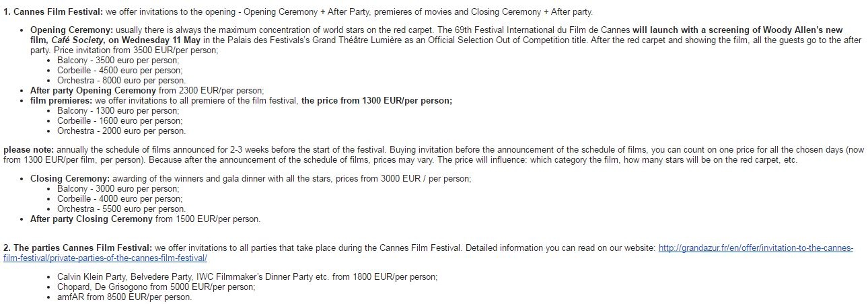Click the bold "After party Closing Ceremony" text
The width and height of the screenshot is (868, 304).
pyautogui.click(x=92, y=219)
